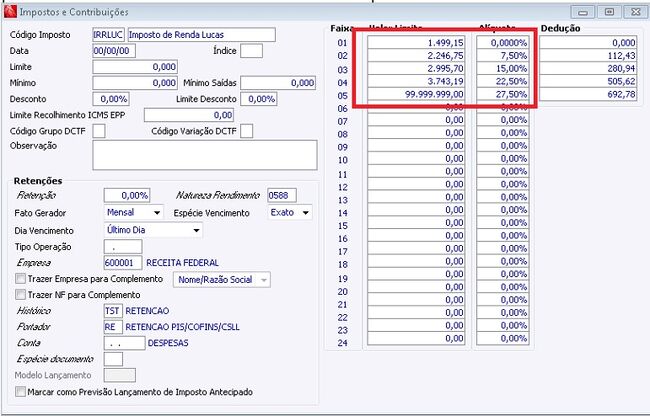This screenshot has height=416, width=650.
Task: Minimize the Impostos e Contribuições window
Action: pyautogui.click(x=582, y=12)
